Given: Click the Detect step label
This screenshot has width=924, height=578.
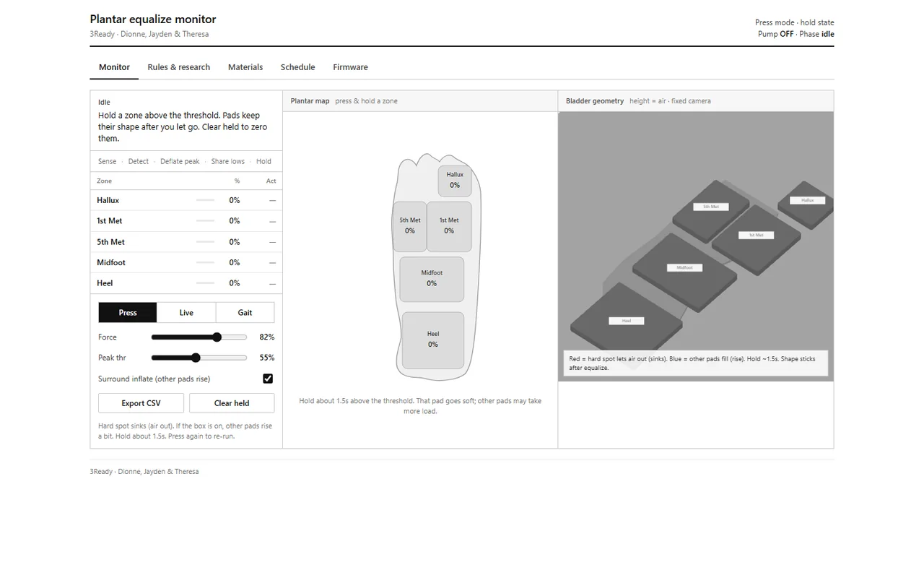Looking at the screenshot, I should 139,162.
